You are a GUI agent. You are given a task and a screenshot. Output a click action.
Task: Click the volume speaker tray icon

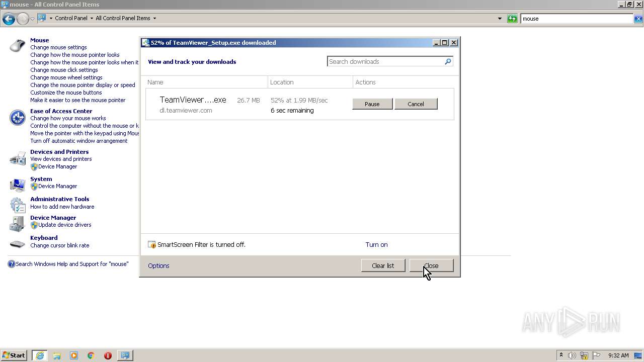572,355
